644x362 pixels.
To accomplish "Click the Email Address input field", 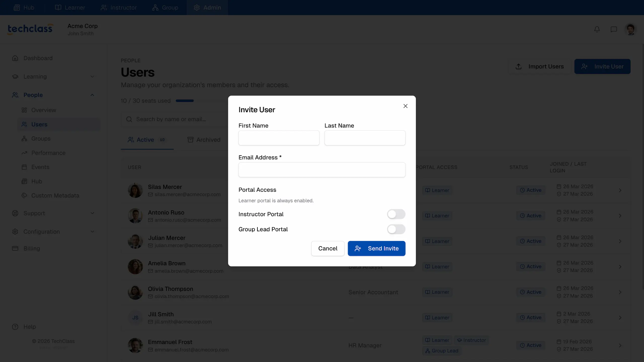I will (x=322, y=170).
